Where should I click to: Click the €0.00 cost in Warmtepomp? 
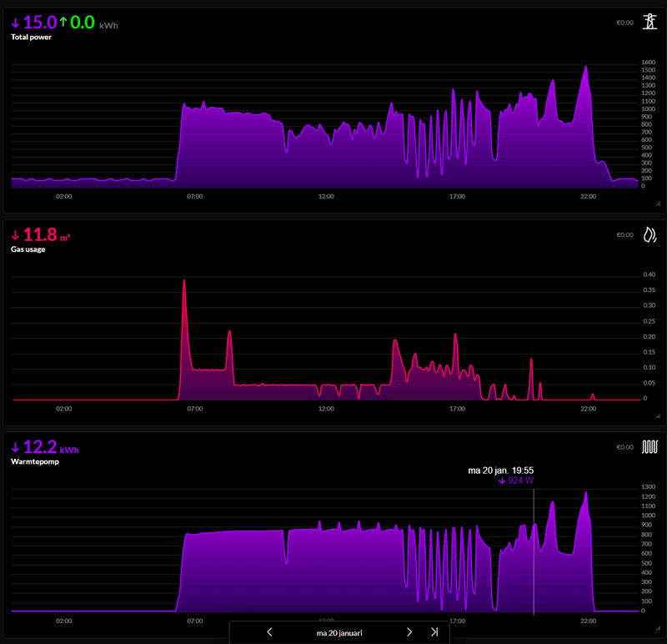[x=624, y=447]
